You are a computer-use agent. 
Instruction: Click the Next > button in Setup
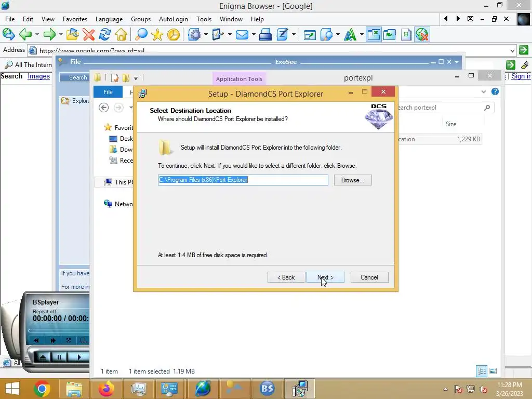325,277
